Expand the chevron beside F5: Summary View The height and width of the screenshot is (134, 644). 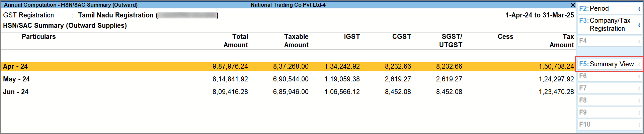click(639, 64)
